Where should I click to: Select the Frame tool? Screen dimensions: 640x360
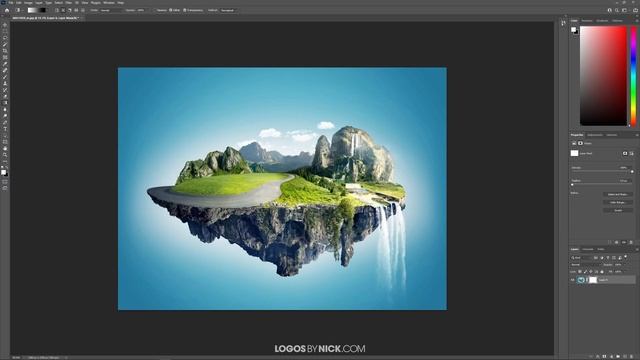point(5,57)
